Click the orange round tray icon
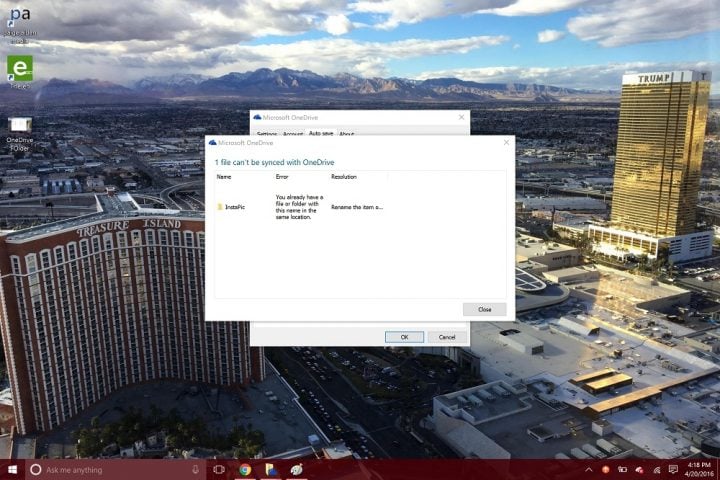The width and height of the screenshot is (720, 480). tap(606, 469)
